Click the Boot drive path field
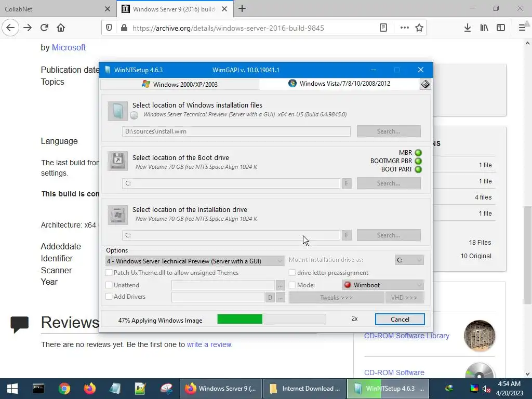The width and height of the screenshot is (532, 399). point(231,183)
